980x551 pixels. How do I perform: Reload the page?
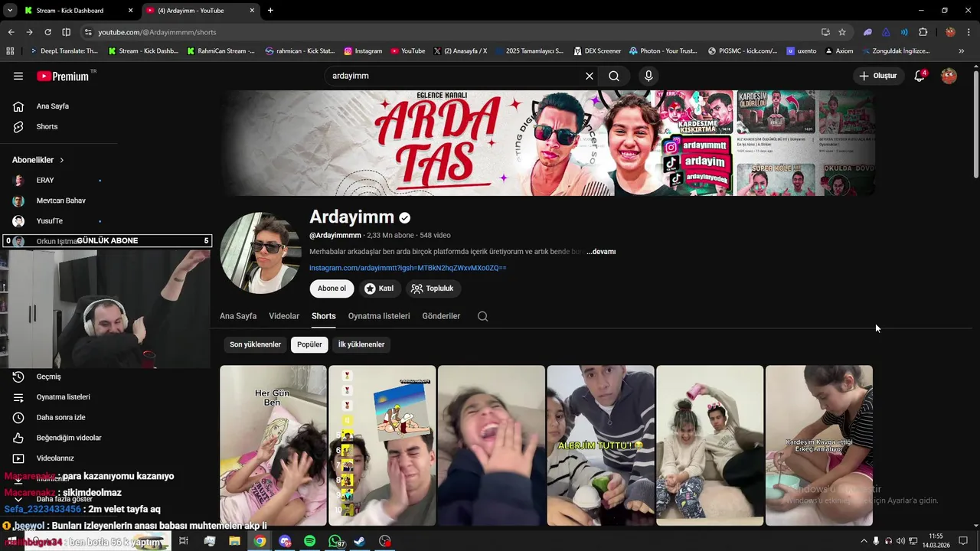coord(47,32)
